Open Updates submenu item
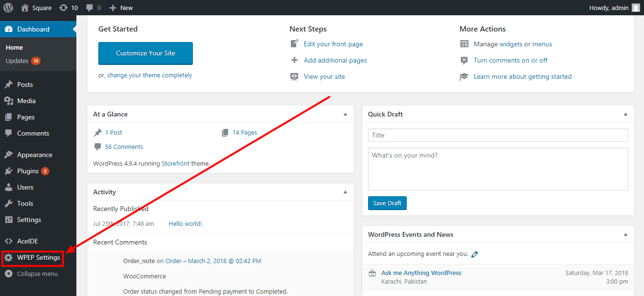This screenshot has width=644, height=296. tap(23, 61)
